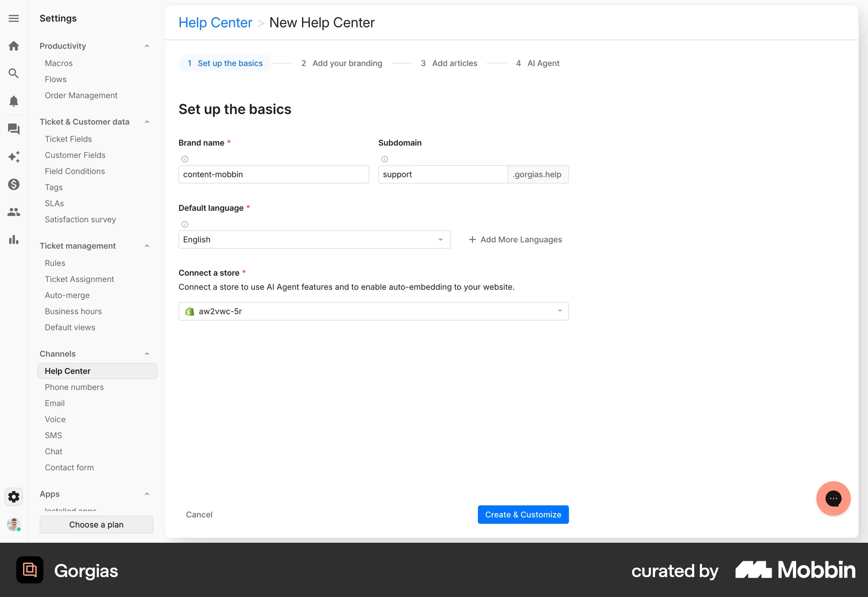Go to the AI Agent step
The width and height of the screenshot is (868, 597).
click(x=543, y=63)
